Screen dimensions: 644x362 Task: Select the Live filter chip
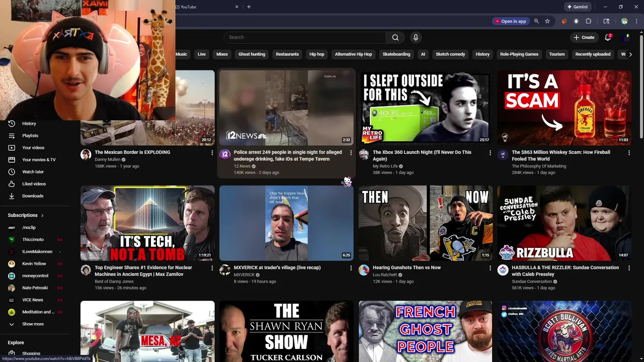[x=202, y=54]
